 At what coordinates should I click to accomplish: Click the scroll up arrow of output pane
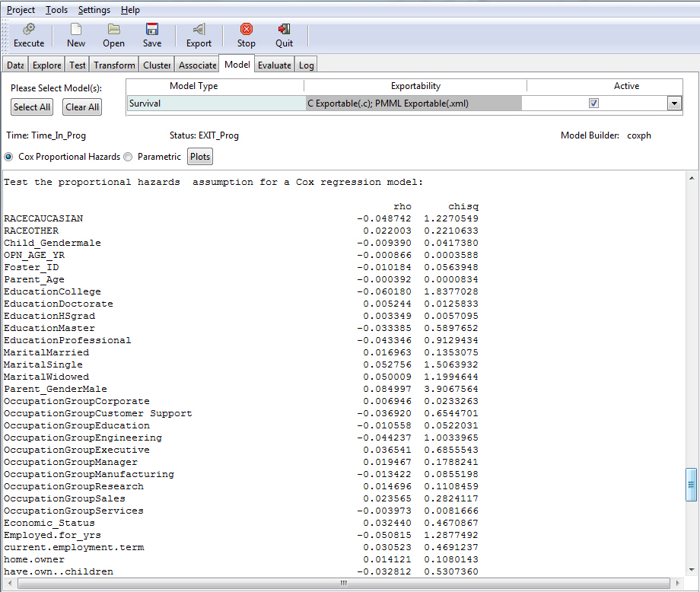pos(692,178)
